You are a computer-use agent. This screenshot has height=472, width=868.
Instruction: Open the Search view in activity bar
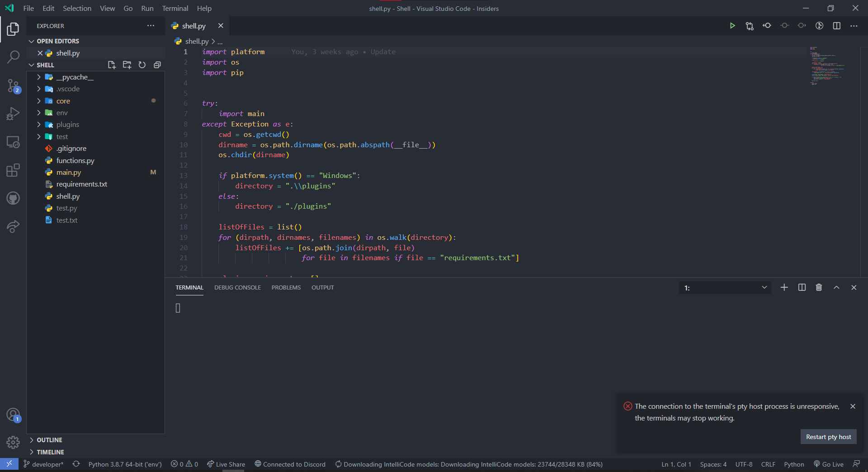pyautogui.click(x=13, y=57)
